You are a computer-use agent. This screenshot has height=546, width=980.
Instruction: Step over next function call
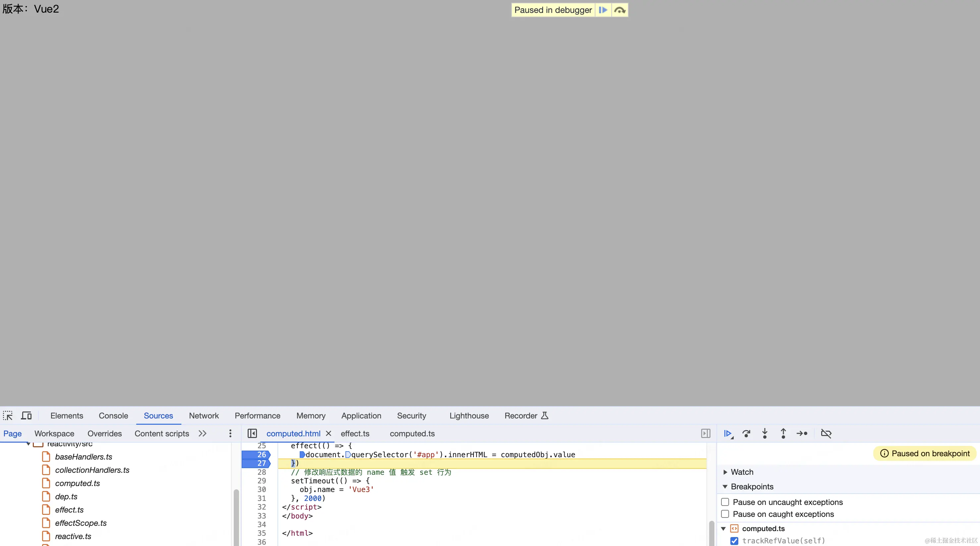click(746, 433)
